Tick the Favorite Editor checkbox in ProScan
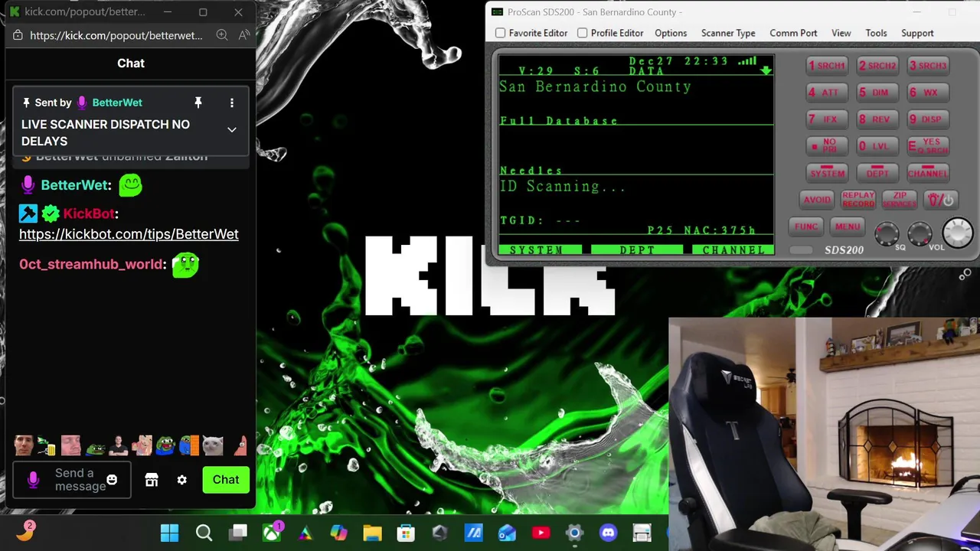This screenshot has height=551, width=980. (x=500, y=33)
